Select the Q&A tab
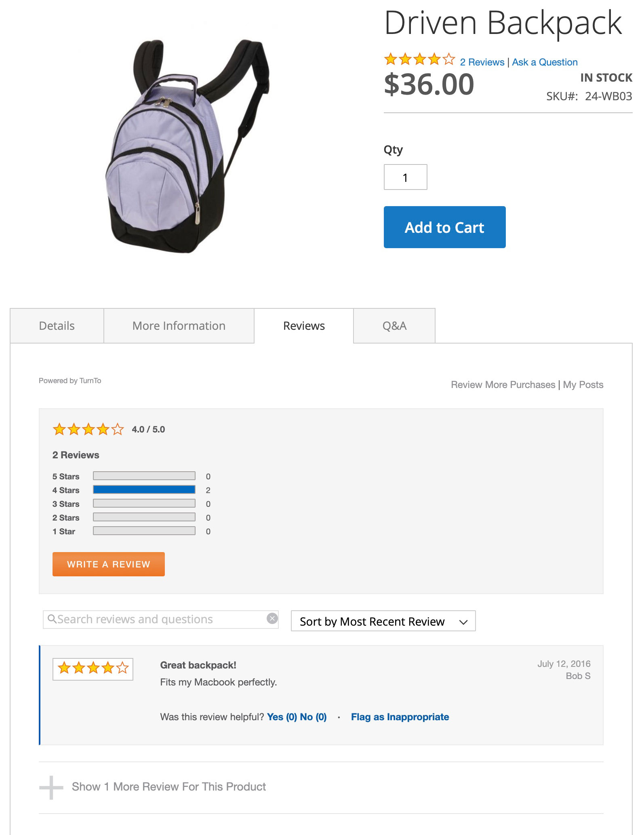The image size is (644, 835). pos(394,326)
